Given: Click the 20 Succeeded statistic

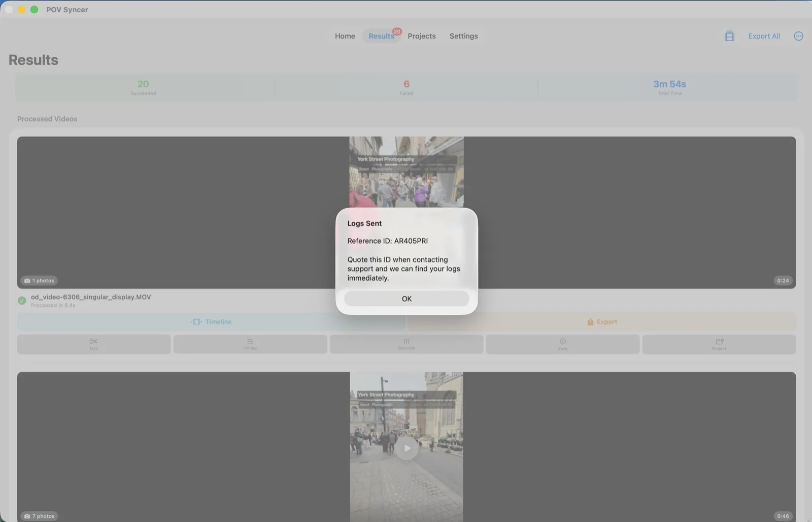Looking at the screenshot, I should click(143, 87).
